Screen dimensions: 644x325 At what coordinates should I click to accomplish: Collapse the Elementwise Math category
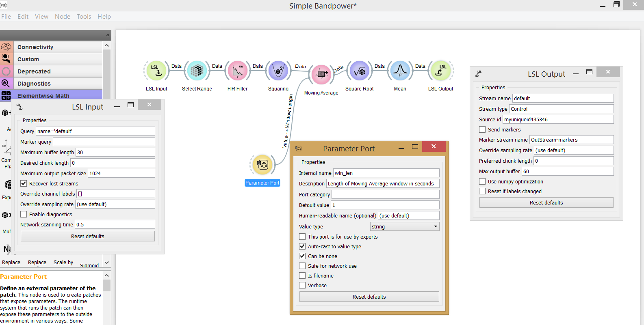pyautogui.click(x=51, y=95)
